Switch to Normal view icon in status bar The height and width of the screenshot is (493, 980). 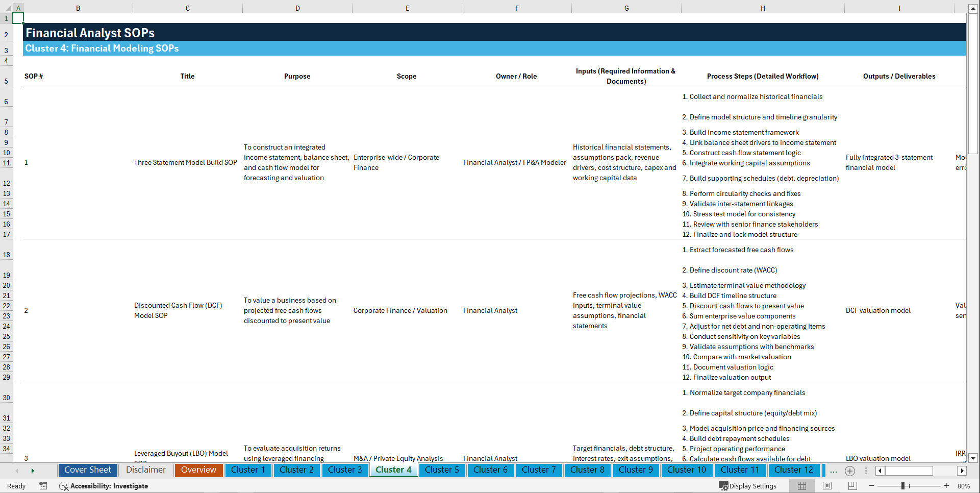pos(801,486)
